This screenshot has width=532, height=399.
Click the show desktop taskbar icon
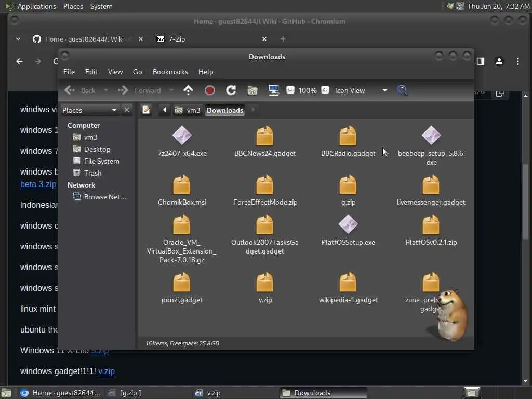(x=6, y=393)
